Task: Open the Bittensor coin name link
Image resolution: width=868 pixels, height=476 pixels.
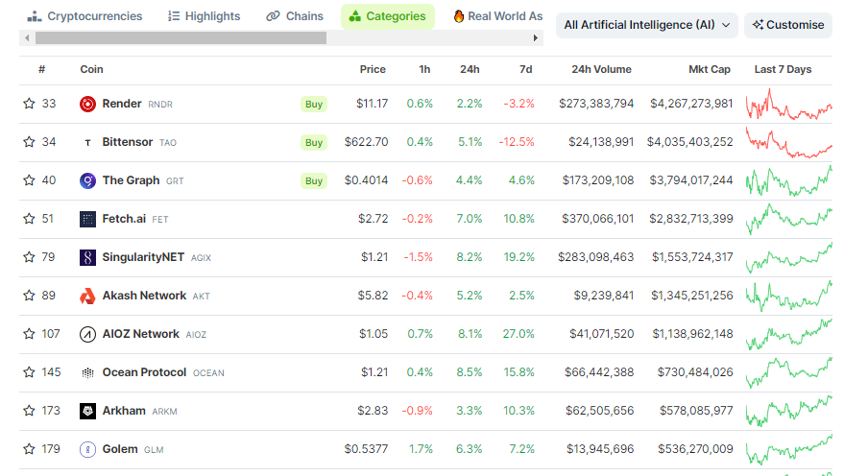Action: click(x=128, y=142)
